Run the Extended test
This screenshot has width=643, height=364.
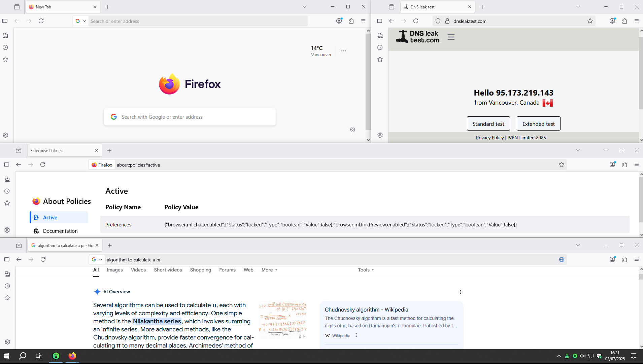coord(539,124)
